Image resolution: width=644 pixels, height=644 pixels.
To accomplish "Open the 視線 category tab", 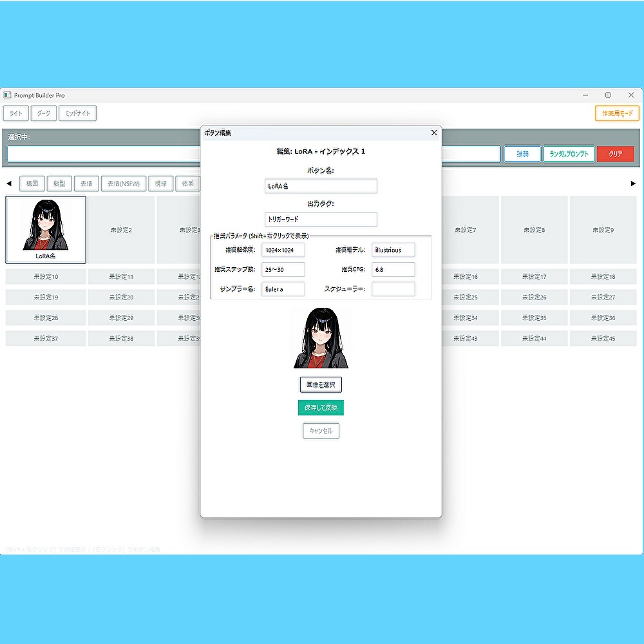I will (x=160, y=184).
